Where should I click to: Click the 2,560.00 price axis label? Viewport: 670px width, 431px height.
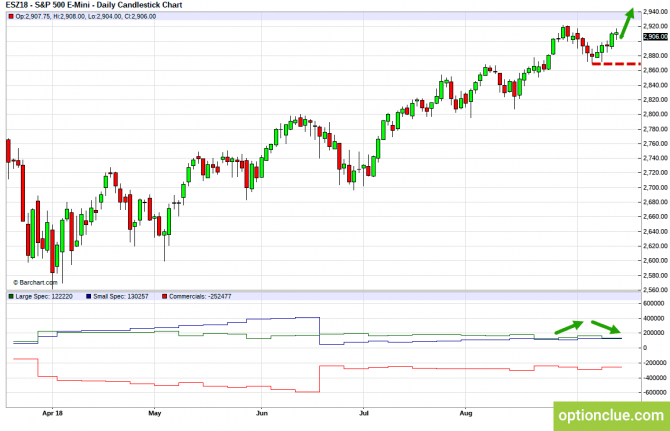click(x=655, y=290)
